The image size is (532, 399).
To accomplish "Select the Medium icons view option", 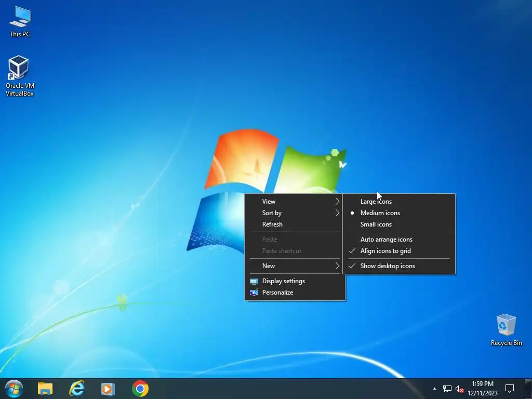I will point(399,213).
